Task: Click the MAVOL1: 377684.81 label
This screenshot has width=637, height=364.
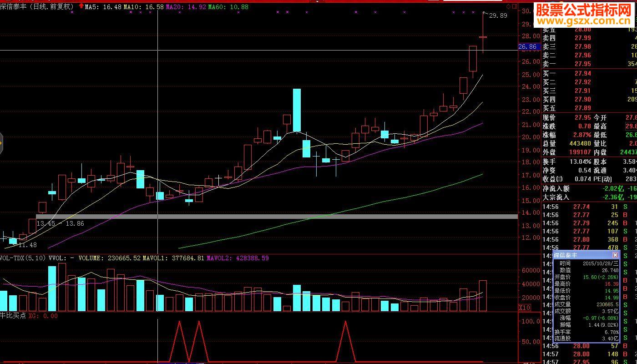Action: (173, 258)
